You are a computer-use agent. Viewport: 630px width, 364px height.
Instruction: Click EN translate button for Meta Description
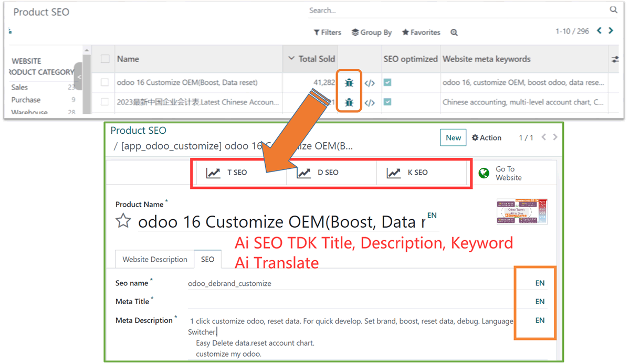point(540,320)
